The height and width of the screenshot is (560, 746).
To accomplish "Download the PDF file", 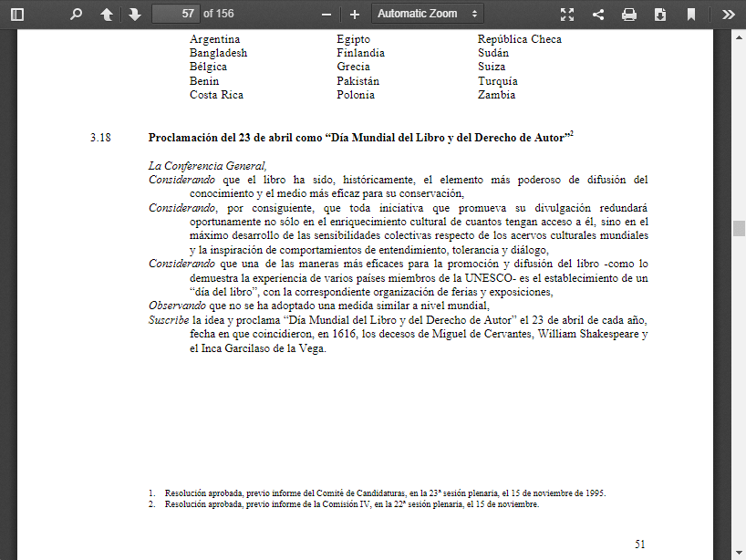I will pyautogui.click(x=660, y=15).
